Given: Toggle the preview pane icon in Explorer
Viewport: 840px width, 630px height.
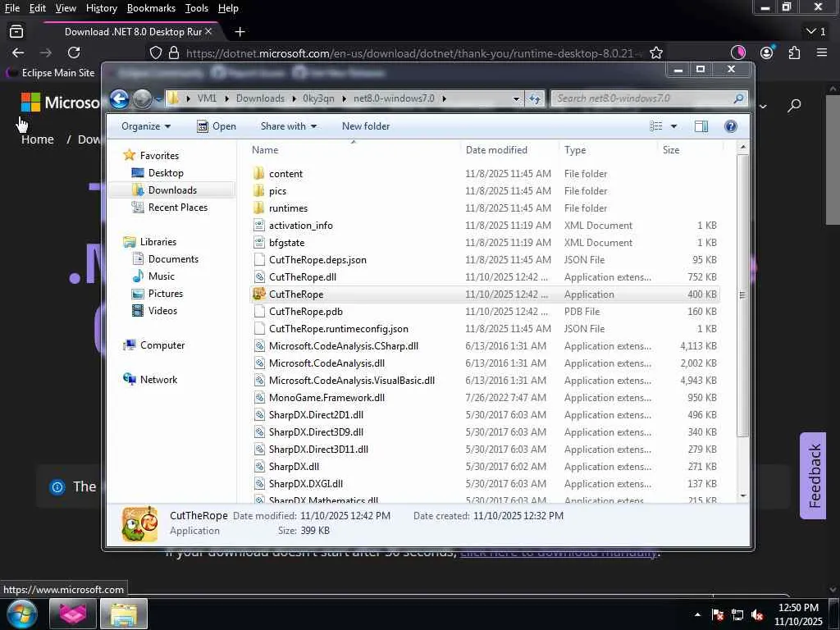Looking at the screenshot, I should click(701, 126).
